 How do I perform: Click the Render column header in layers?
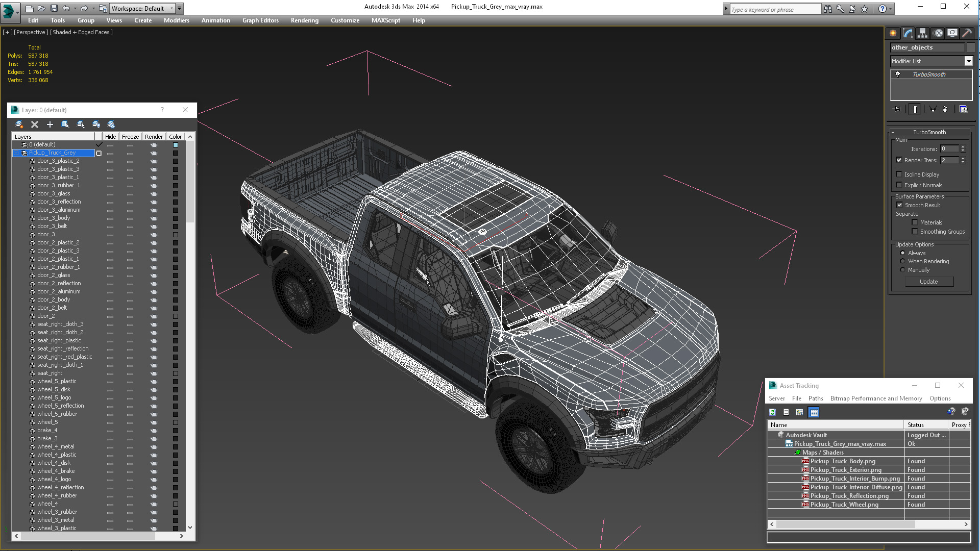pos(154,137)
